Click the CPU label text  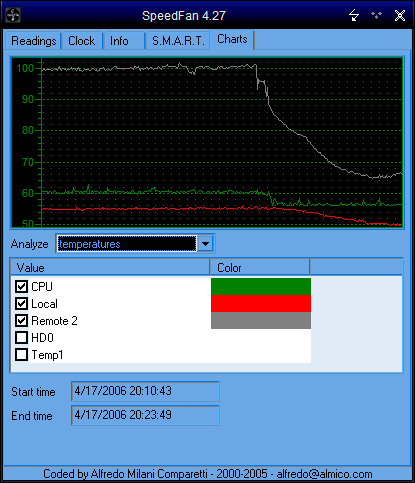(x=42, y=287)
